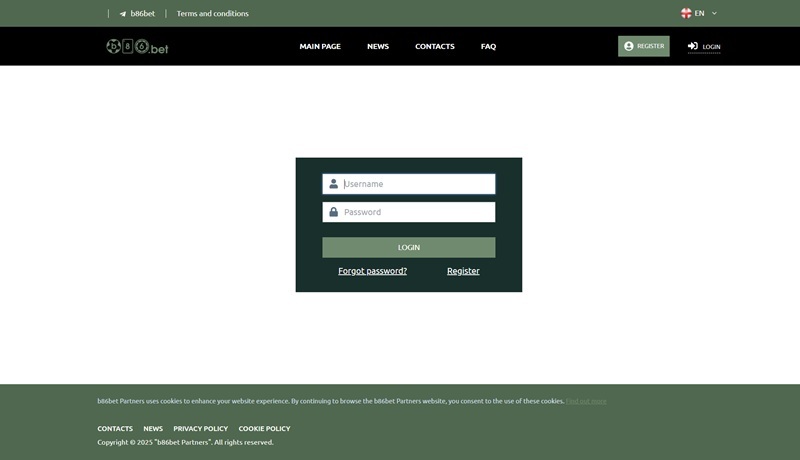
Task: Expand the EN language dropdown chevron
Action: click(714, 14)
